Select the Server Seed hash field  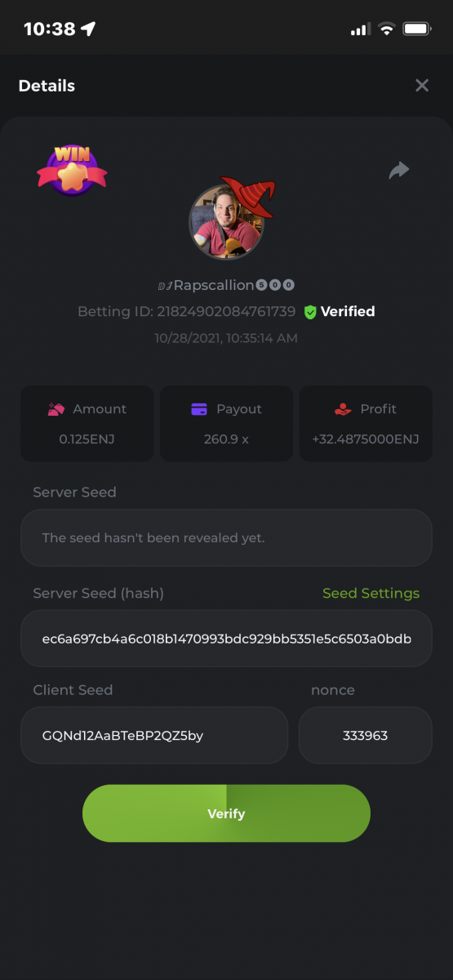(x=226, y=639)
